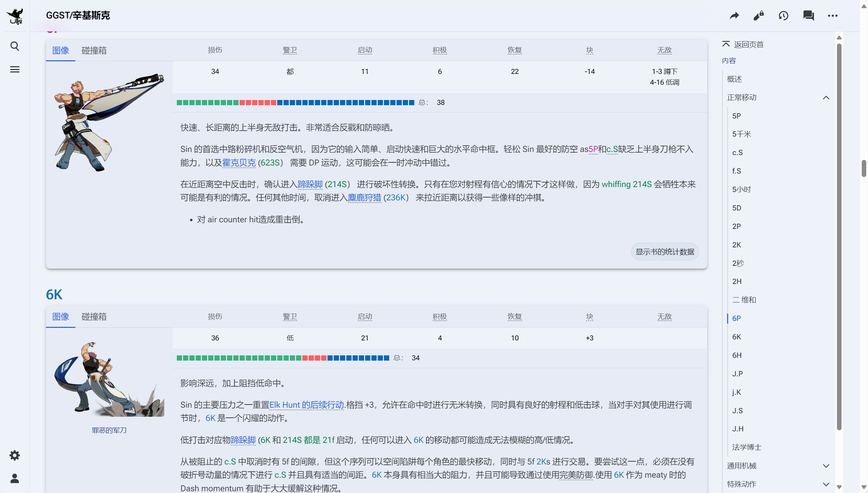Switch to 碰撞箱 tab in 6K card

[94, 317]
